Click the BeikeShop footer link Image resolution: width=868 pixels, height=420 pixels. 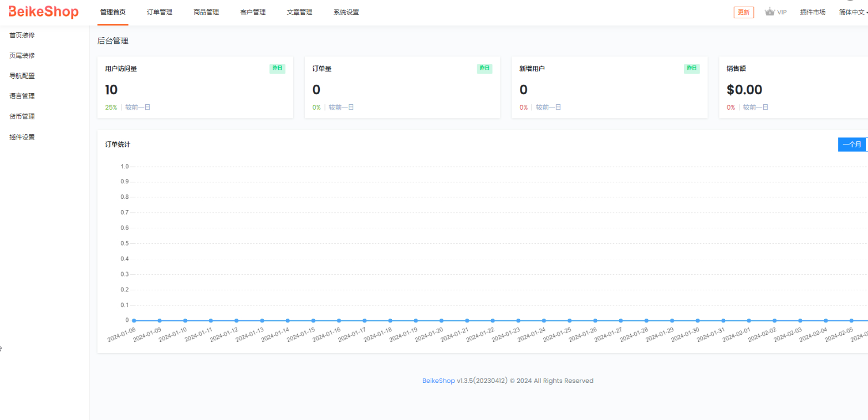[438, 381]
